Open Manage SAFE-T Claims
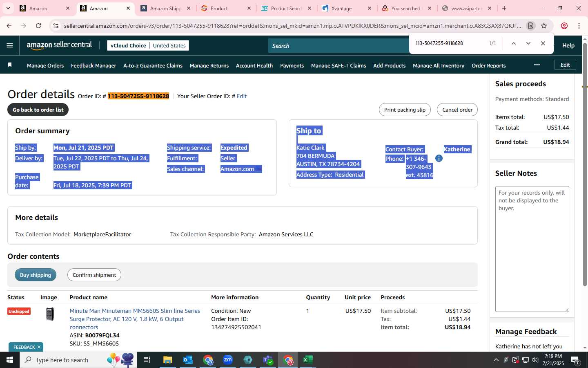 click(x=339, y=65)
